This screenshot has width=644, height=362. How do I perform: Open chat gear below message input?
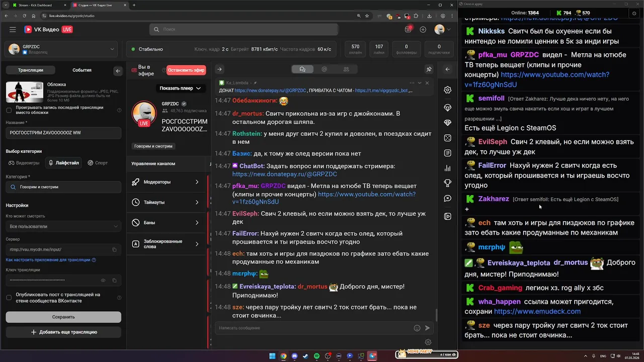[x=428, y=342]
